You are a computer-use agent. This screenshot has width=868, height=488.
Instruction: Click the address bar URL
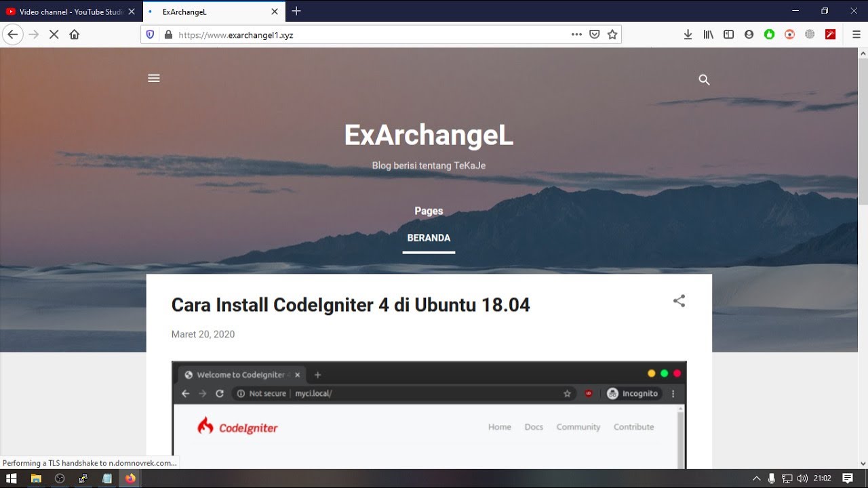point(235,35)
